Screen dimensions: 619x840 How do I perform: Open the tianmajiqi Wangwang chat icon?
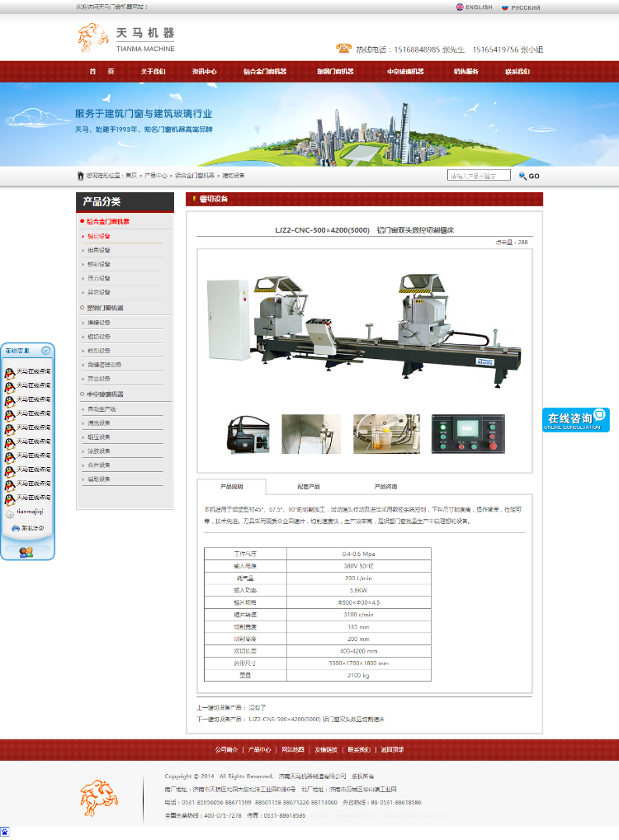(x=10, y=513)
